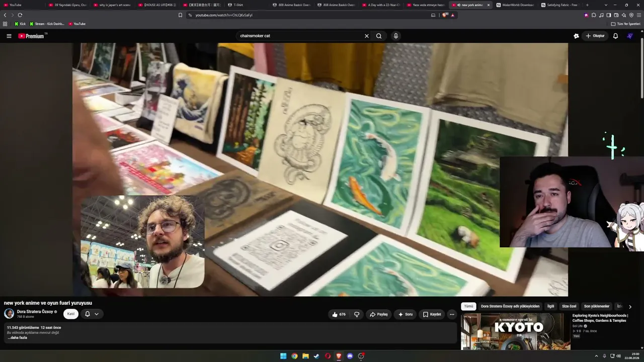This screenshot has height=362, width=644.
Task: Switch to 'A Day with a 22-Year' tab
Action: [x=381, y=5]
